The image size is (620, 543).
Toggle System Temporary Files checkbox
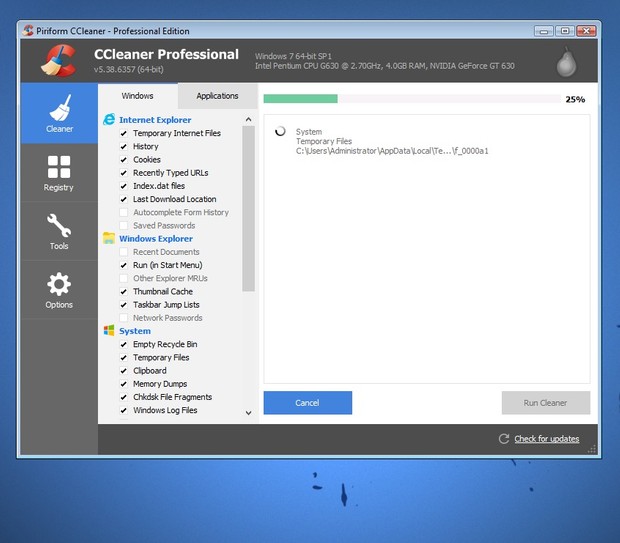124,358
